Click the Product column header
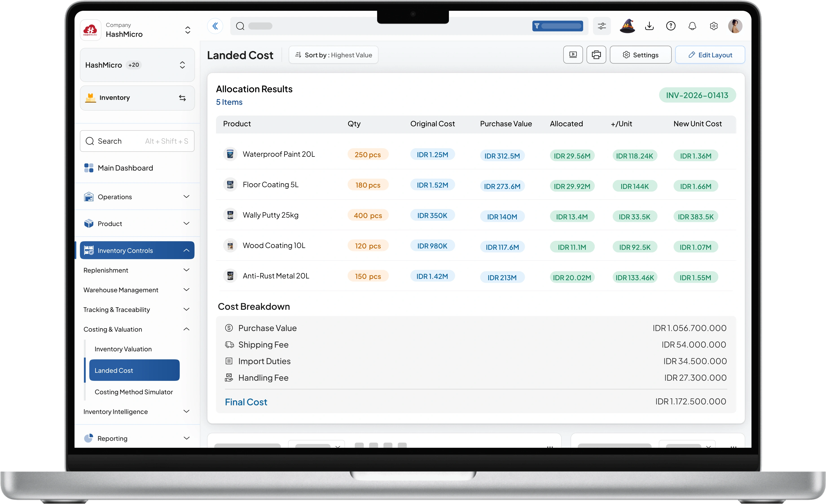Image resolution: width=826 pixels, height=504 pixels. (x=237, y=124)
